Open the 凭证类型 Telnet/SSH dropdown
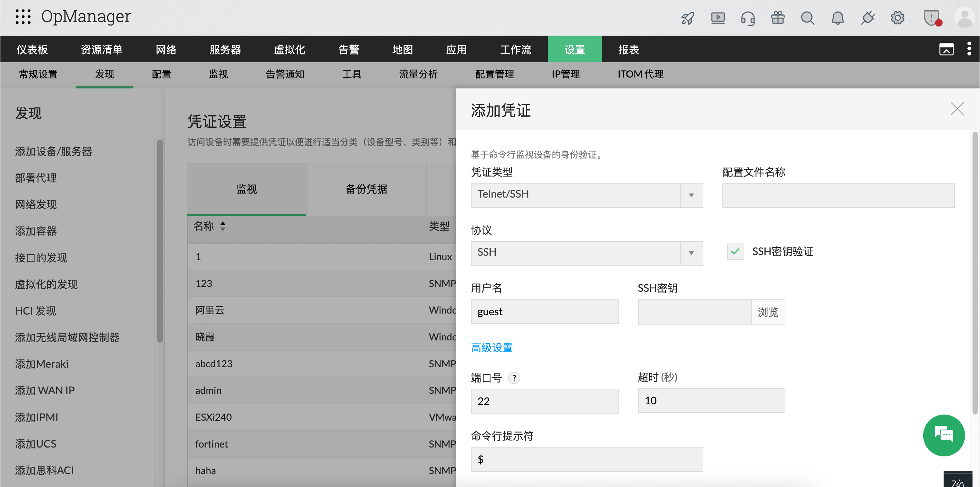 click(x=587, y=195)
